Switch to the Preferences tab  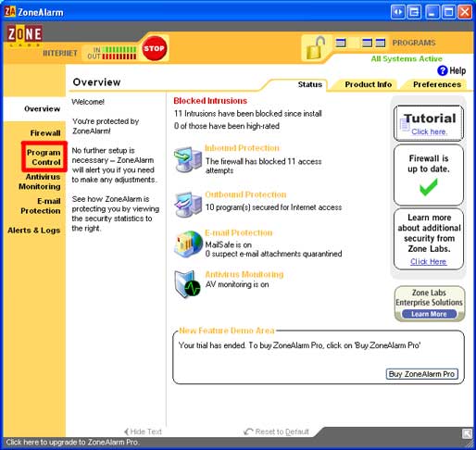tap(437, 84)
